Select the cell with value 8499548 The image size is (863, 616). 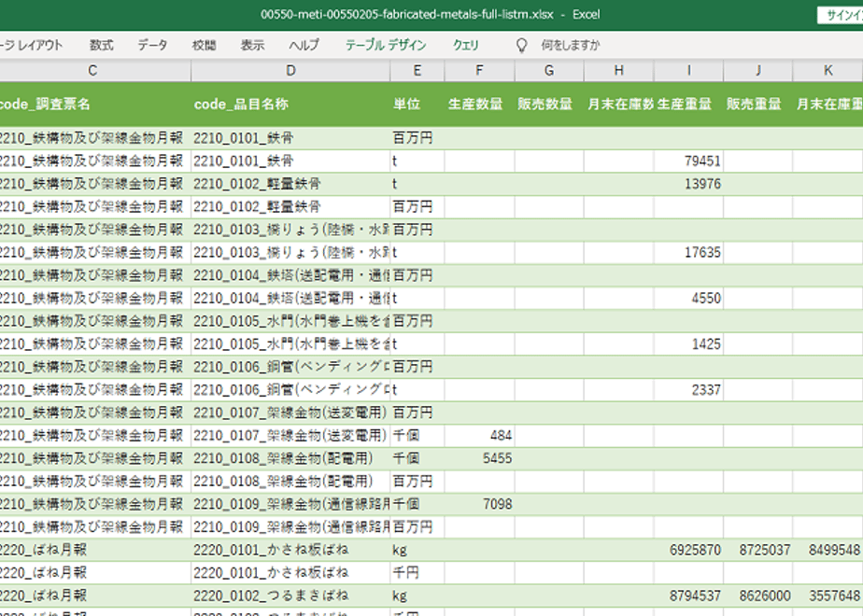click(828, 550)
